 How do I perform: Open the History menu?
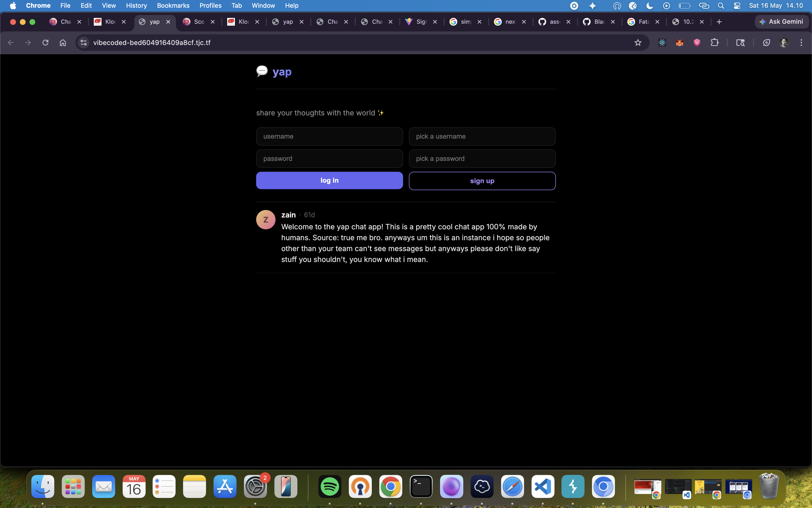[x=136, y=6]
